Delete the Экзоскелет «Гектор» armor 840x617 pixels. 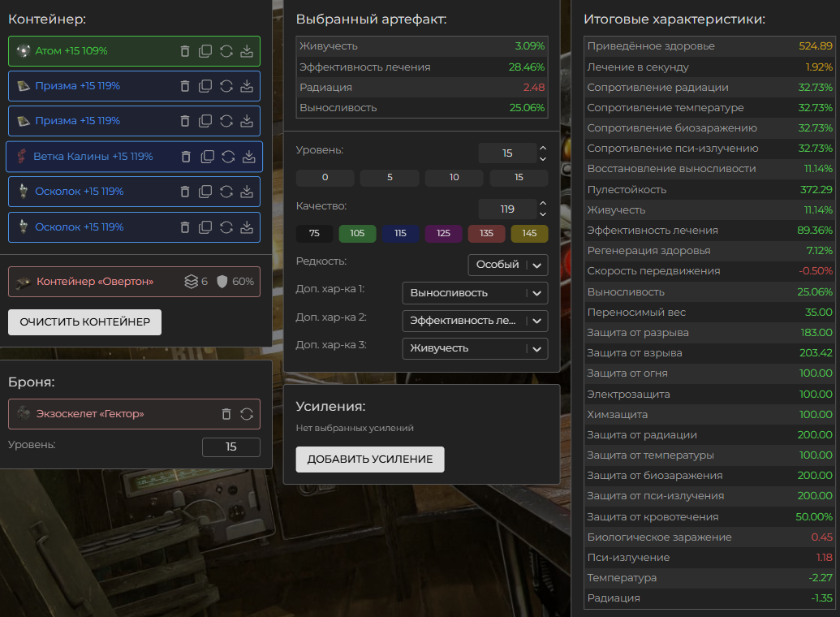[x=226, y=414]
